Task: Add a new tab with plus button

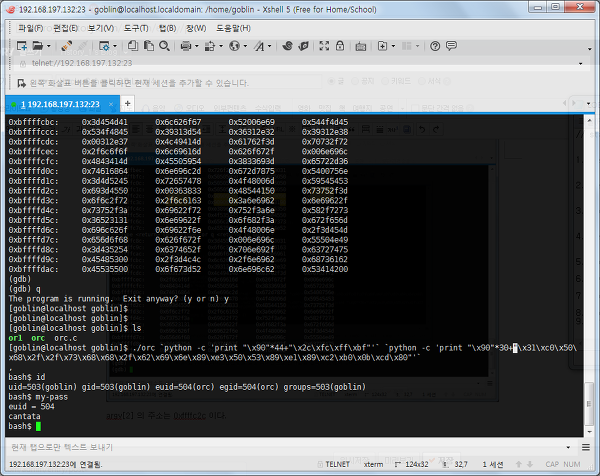Action: point(128,103)
